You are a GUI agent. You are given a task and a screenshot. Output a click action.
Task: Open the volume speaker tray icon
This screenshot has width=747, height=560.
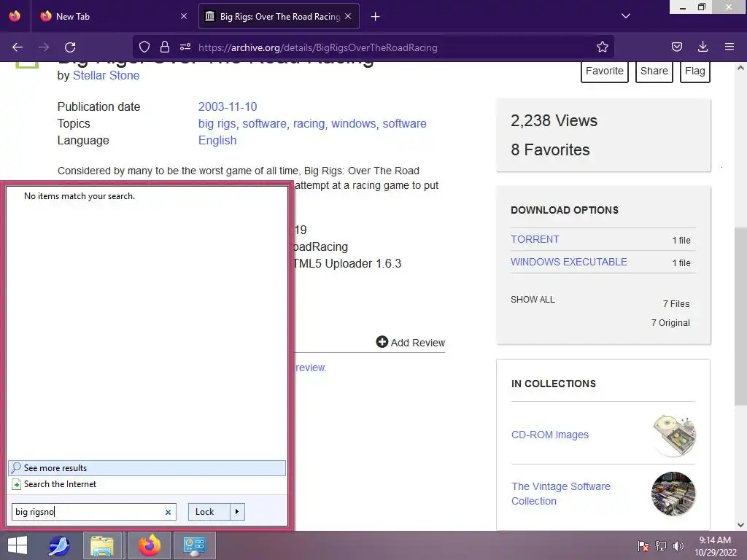click(678, 546)
